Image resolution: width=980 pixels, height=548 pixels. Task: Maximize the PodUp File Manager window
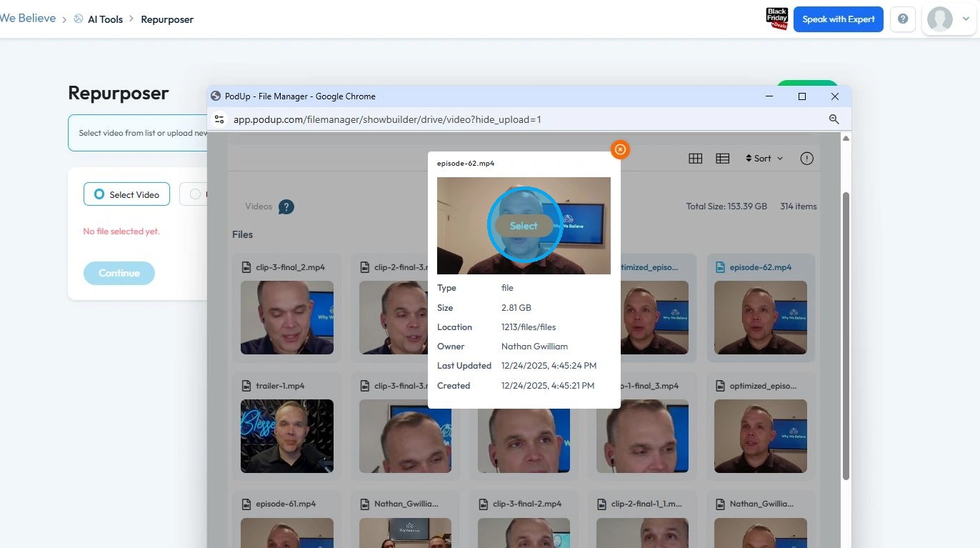pyautogui.click(x=802, y=96)
